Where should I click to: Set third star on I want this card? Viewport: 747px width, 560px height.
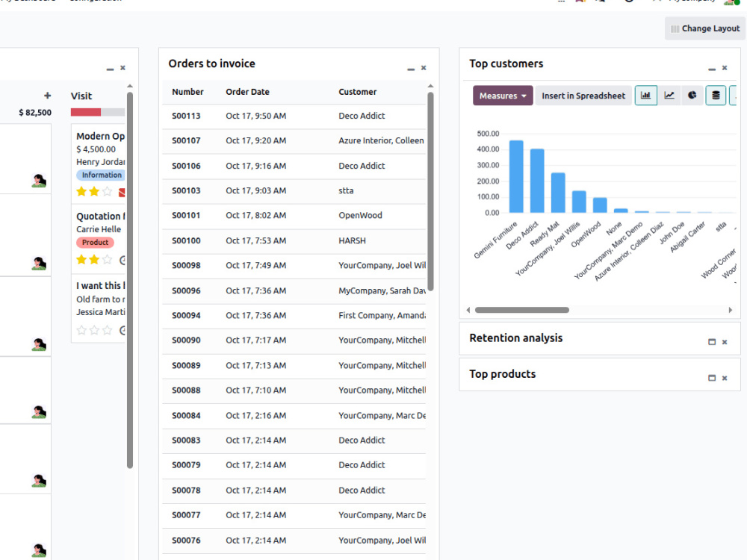pyautogui.click(x=107, y=330)
